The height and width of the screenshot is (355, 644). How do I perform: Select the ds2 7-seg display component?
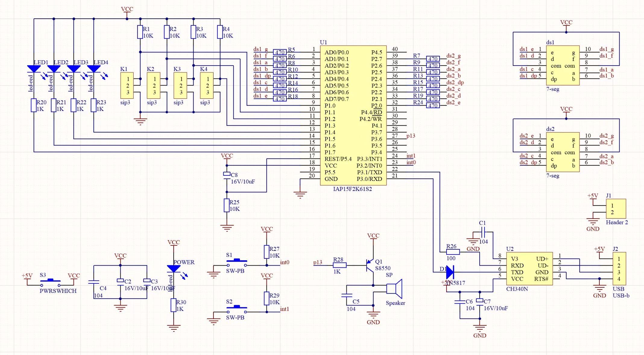click(563, 152)
